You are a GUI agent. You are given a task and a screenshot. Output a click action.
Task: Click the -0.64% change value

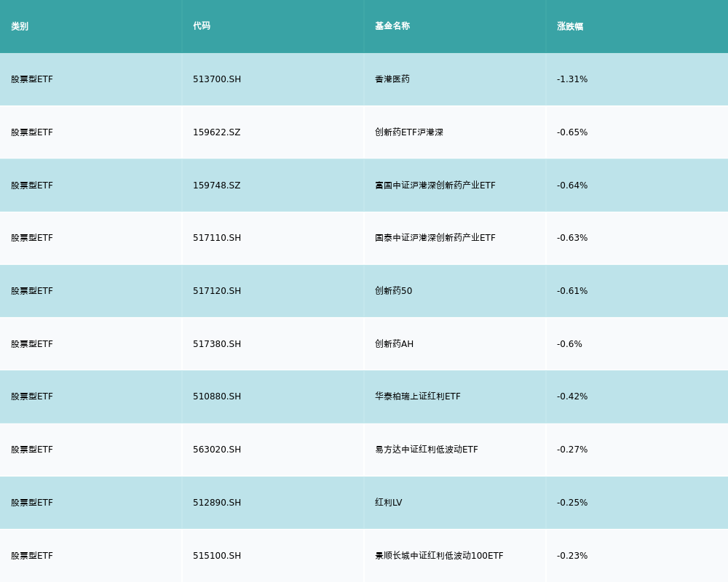(572, 186)
